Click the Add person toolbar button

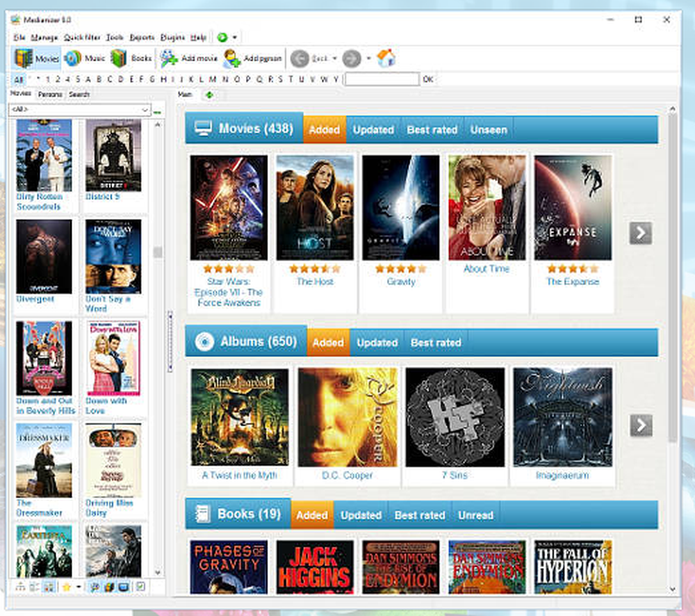tap(252, 58)
